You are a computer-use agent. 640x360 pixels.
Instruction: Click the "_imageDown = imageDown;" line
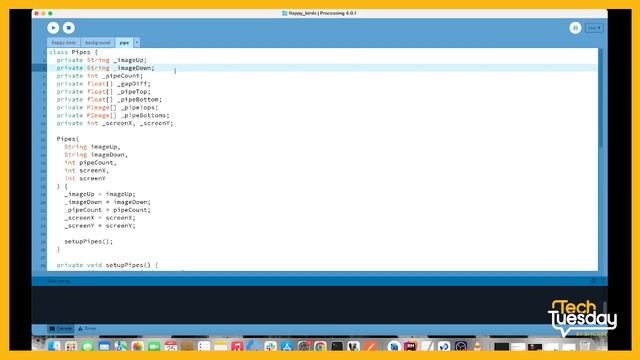click(x=107, y=202)
